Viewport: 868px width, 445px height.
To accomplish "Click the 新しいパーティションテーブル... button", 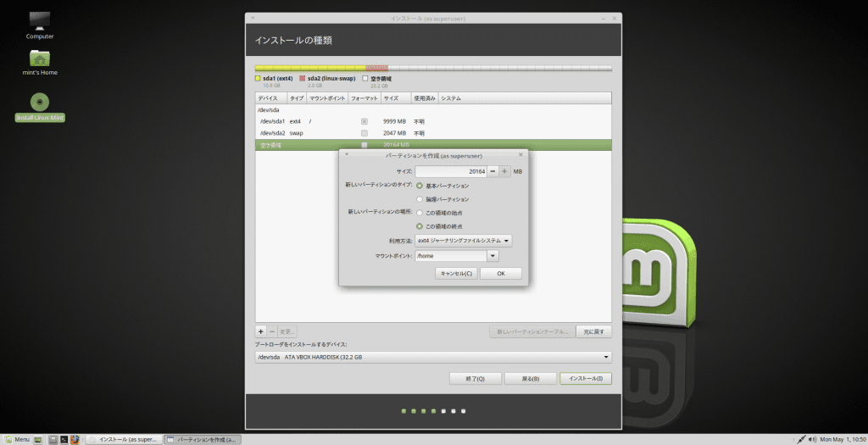I will point(532,331).
